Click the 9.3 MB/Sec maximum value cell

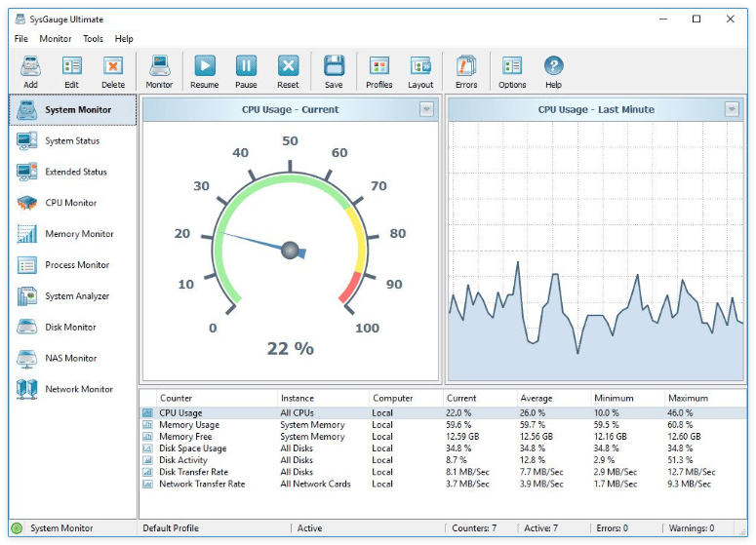point(689,484)
